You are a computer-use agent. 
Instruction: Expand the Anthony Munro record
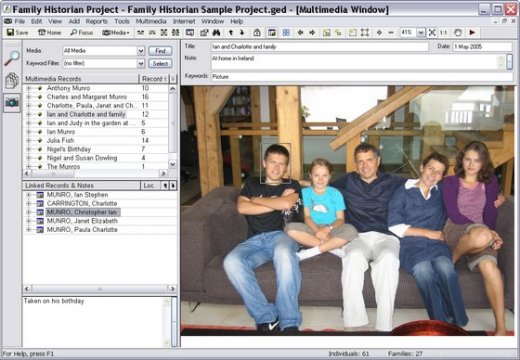click(x=29, y=88)
